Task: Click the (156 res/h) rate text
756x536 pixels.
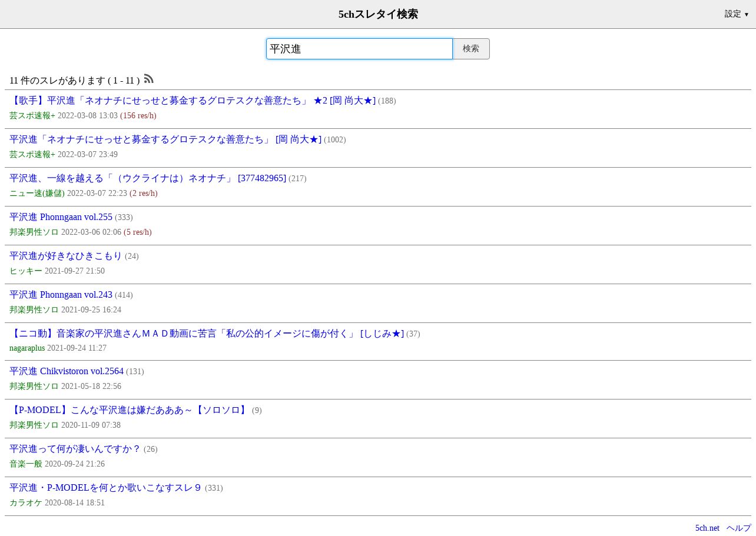Action: point(138,116)
